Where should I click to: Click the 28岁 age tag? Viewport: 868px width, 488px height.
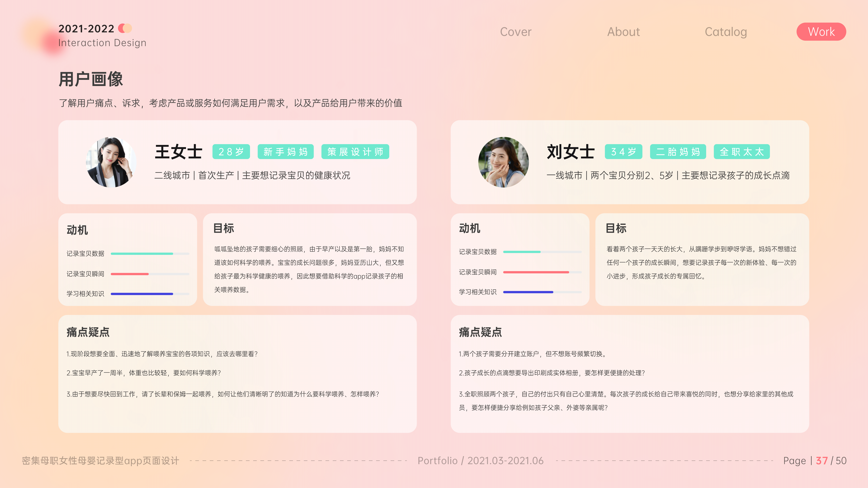(231, 152)
